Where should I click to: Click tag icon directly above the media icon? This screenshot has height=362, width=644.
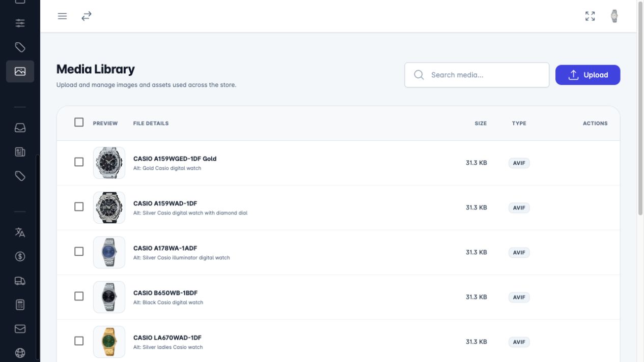[x=20, y=47]
